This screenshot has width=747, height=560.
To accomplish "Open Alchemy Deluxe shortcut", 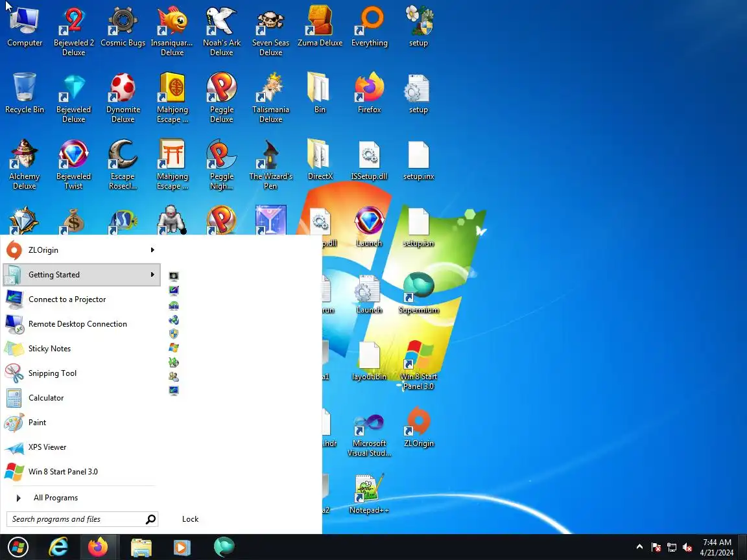I will 24,165.
